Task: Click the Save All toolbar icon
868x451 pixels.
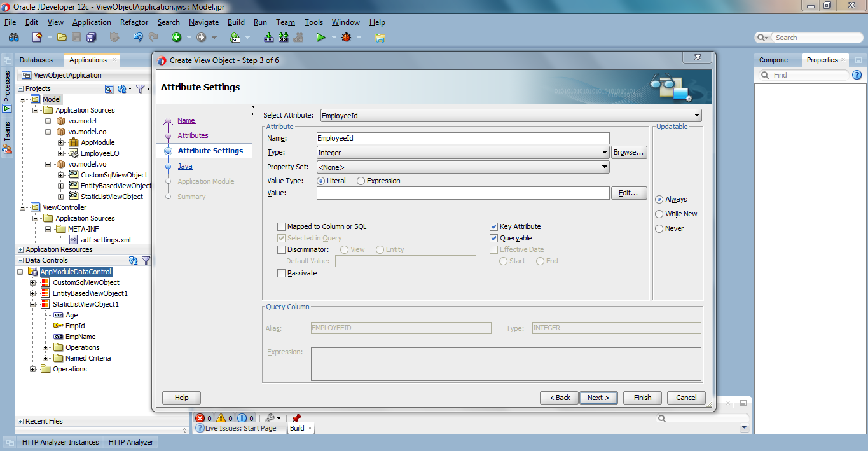Action: tap(91, 37)
